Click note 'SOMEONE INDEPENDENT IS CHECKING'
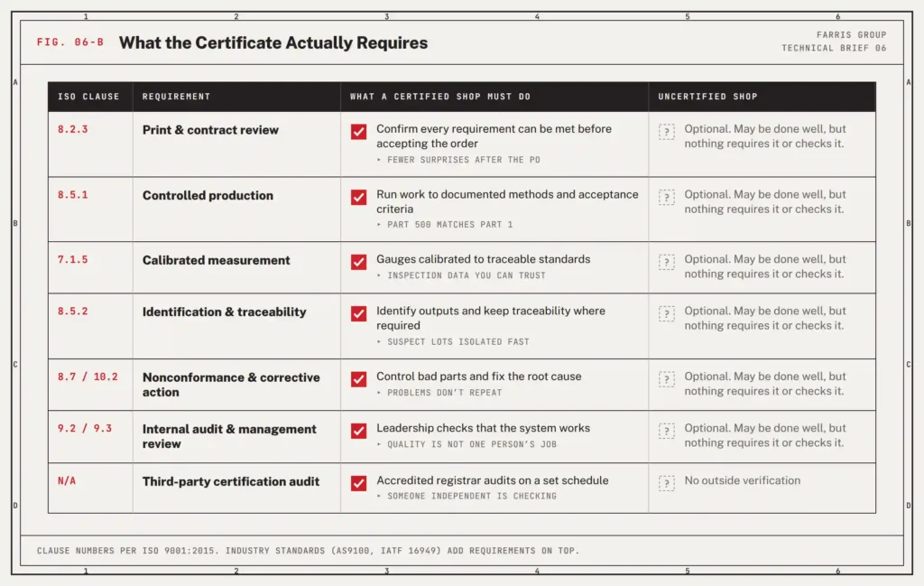This screenshot has height=586, width=924. [x=471, y=497]
